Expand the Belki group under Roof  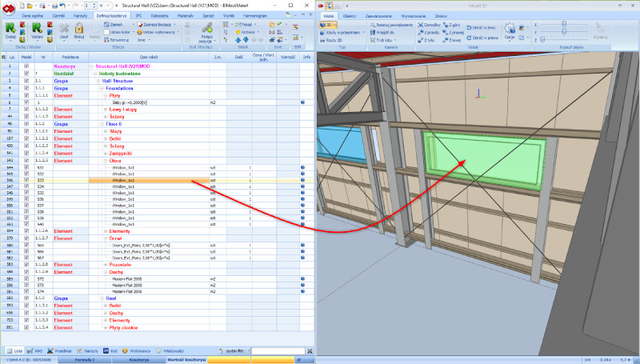click(x=106, y=305)
